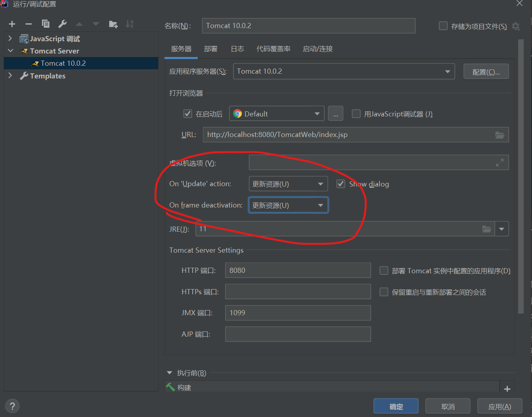
Task: Click the browser ellipsis button
Action: pyautogui.click(x=335, y=114)
